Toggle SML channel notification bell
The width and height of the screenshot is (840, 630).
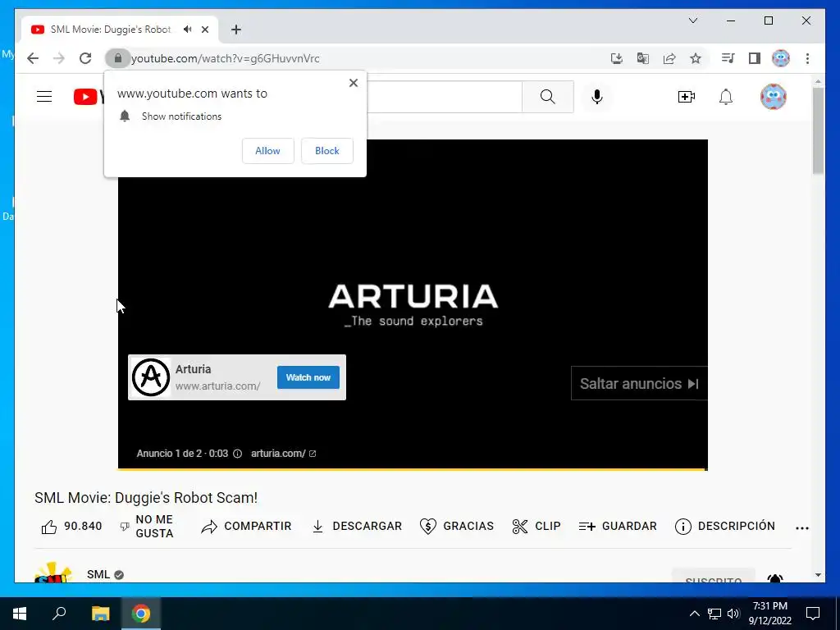coord(775,579)
